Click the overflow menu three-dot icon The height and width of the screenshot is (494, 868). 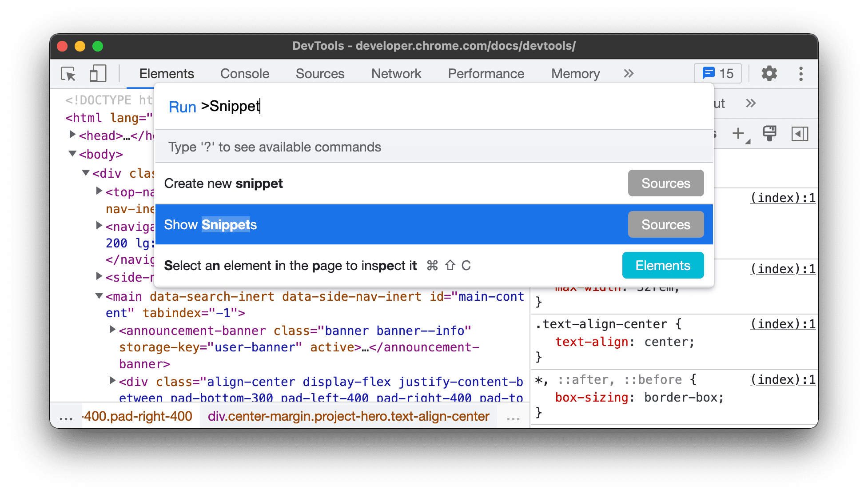[804, 74]
